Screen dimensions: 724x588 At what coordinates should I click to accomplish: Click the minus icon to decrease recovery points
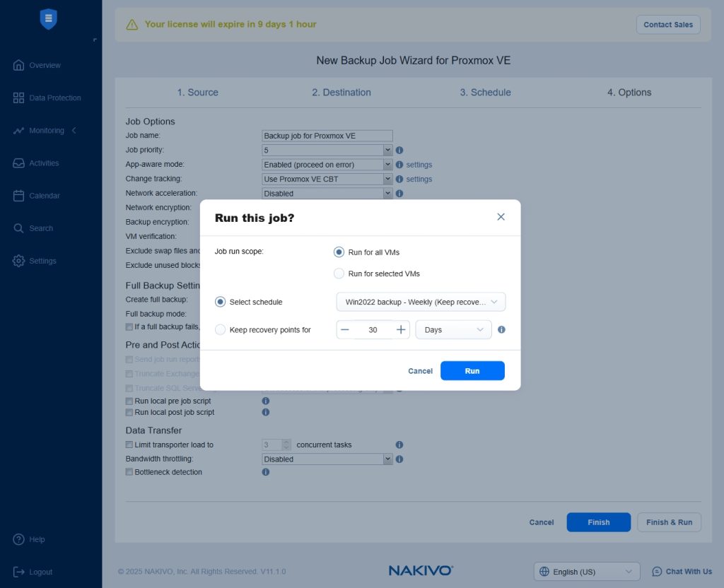(x=344, y=329)
